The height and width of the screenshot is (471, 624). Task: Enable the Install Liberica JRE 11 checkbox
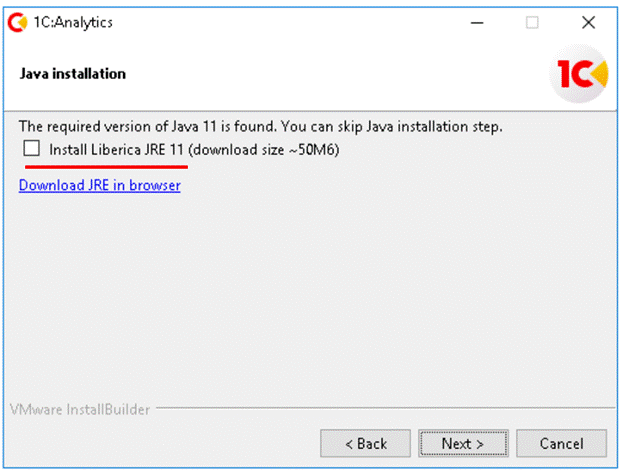[x=32, y=149]
